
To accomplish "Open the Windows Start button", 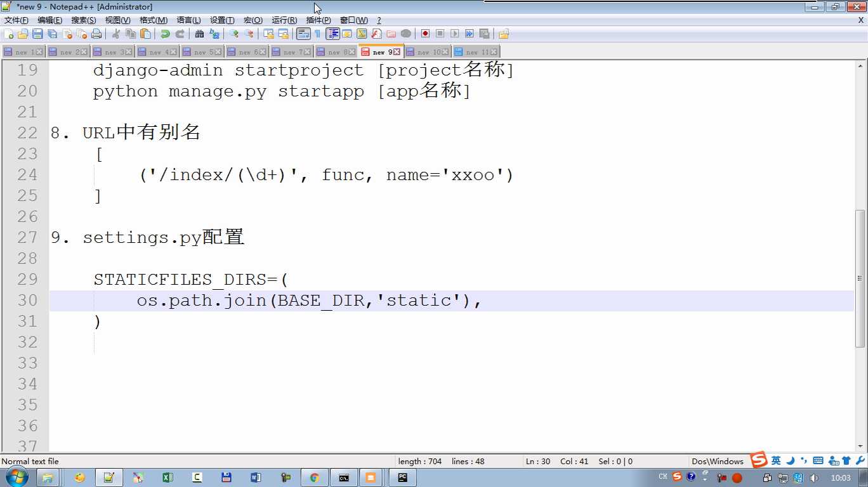I will pyautogui.click(x=17, y=477).
